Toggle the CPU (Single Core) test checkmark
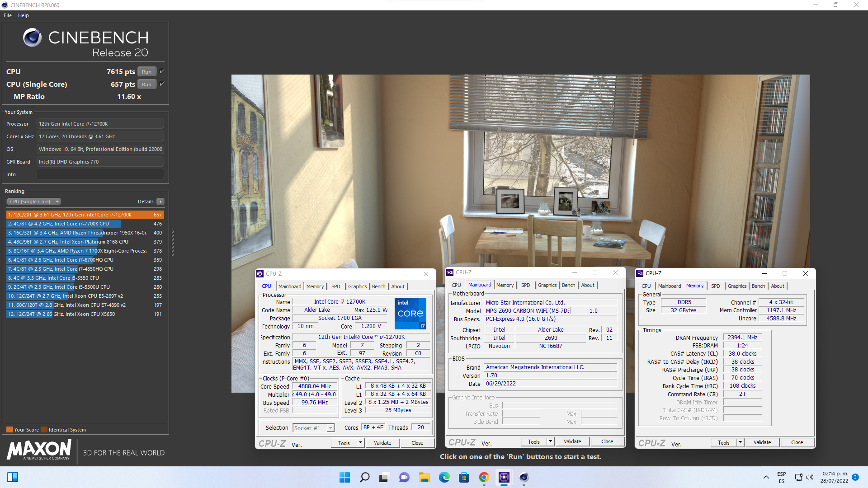This screenshot has height=488, width=868. tap(162, 84)
